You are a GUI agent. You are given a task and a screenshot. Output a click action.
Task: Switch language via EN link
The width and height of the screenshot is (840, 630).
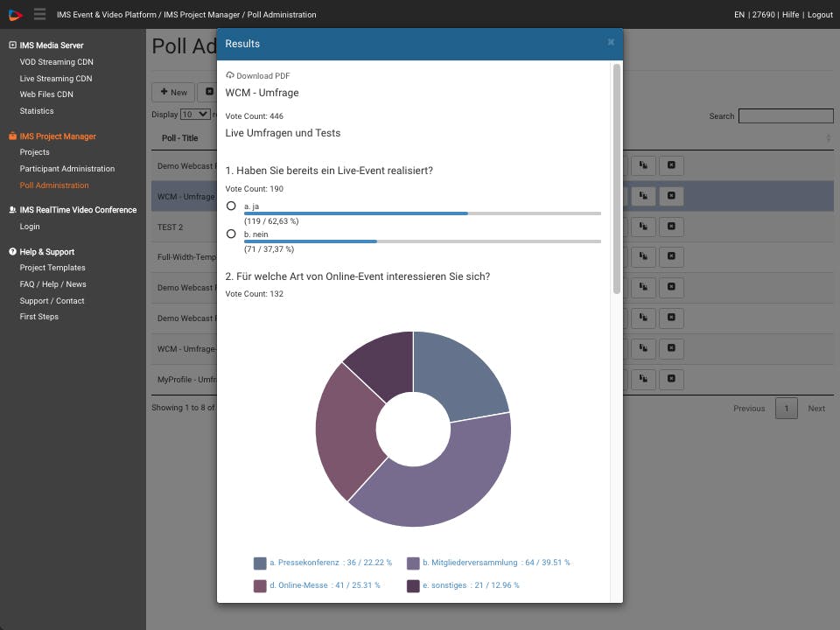tap(739, 15)
